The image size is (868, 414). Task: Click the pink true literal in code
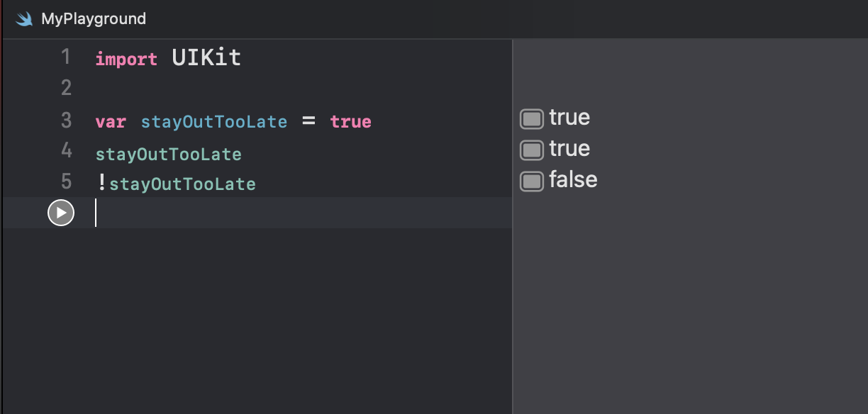[350, 122]
